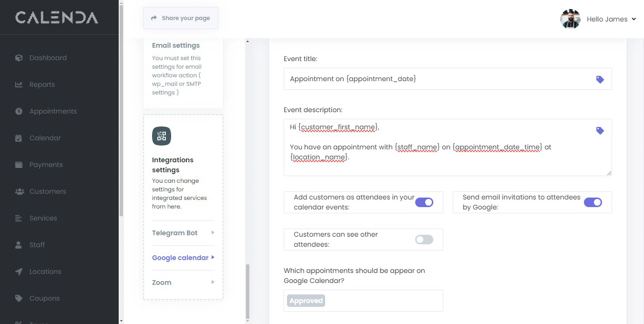Click the Dashboard cube icon in sidebar
The image size is (644, 324).
tap(19, 58)
